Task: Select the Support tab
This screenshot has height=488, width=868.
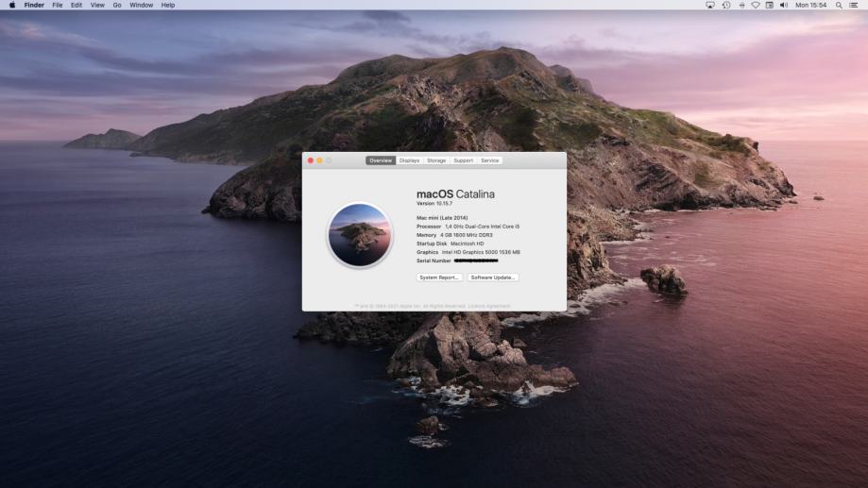Action: pos(463,160)
